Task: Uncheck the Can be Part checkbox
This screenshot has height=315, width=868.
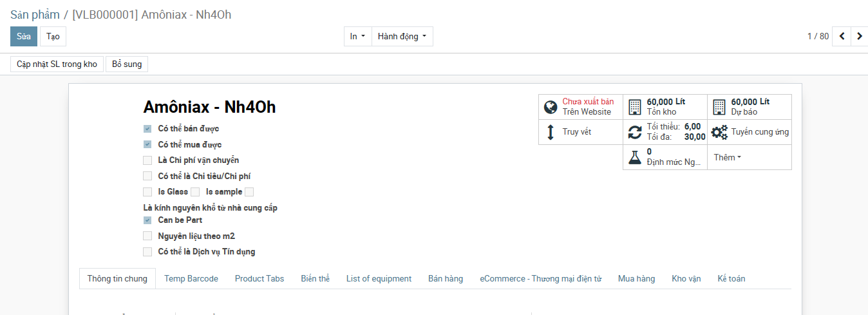Action: [x=147, y=220]
